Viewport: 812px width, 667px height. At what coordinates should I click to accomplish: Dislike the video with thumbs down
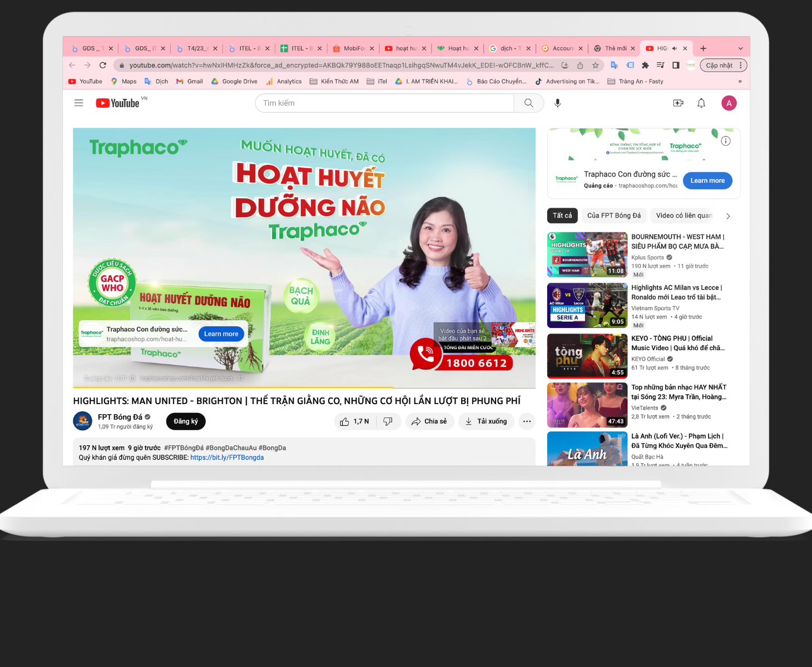coord(388,422)
